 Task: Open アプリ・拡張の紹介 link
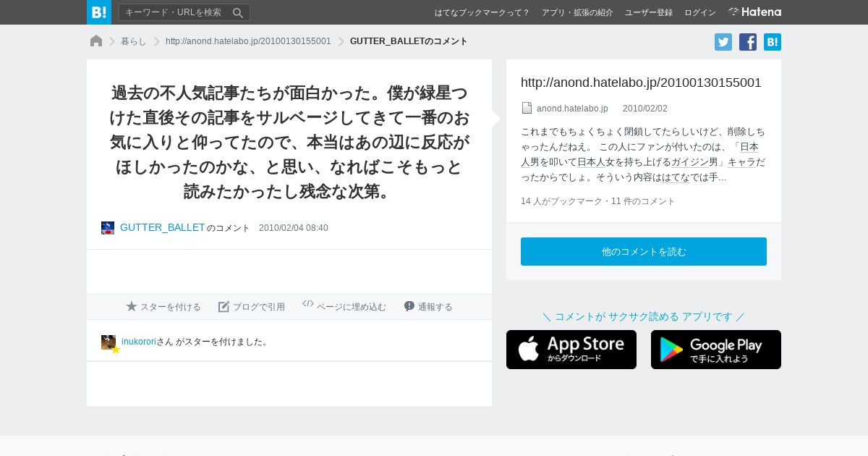[577, 12]
